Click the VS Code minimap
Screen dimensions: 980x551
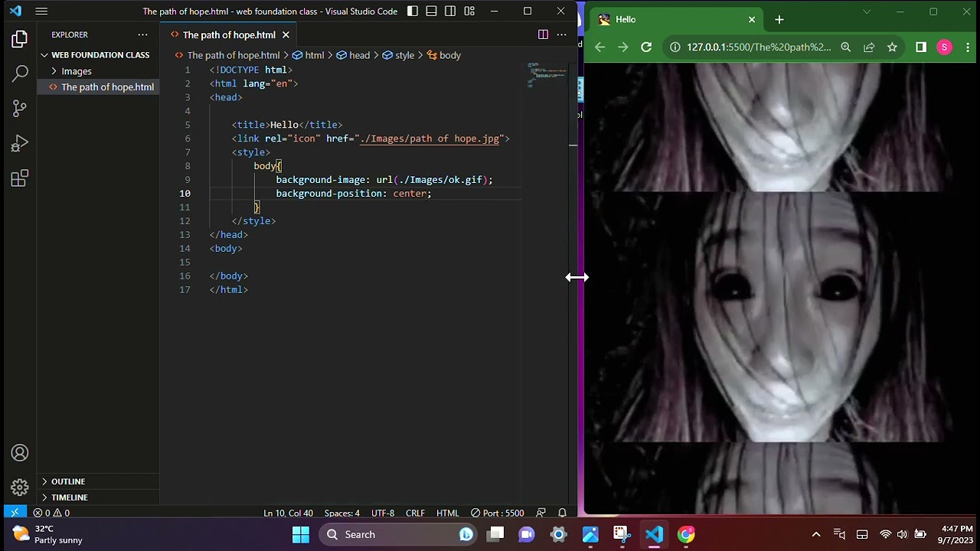coord(547,75)
